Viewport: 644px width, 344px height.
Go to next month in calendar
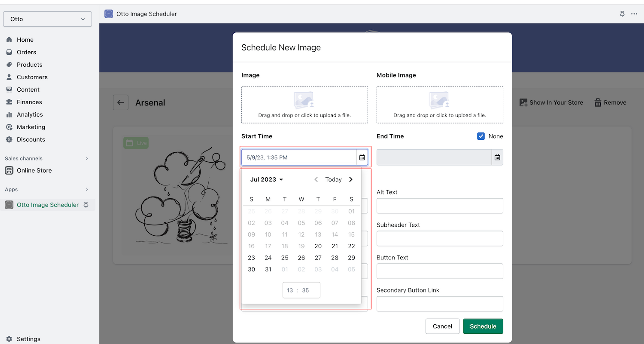(x=351, y=180)
